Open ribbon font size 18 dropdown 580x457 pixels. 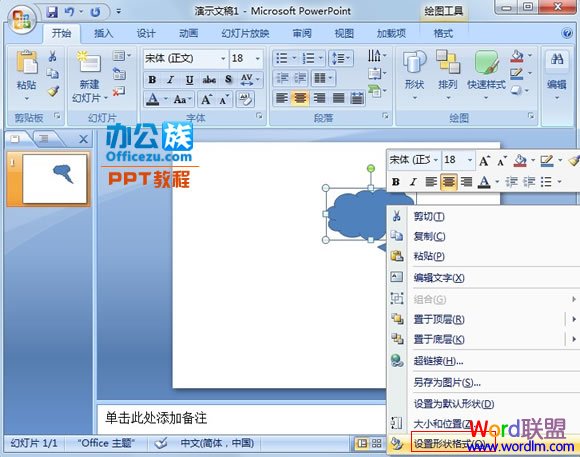coord(257,58)
